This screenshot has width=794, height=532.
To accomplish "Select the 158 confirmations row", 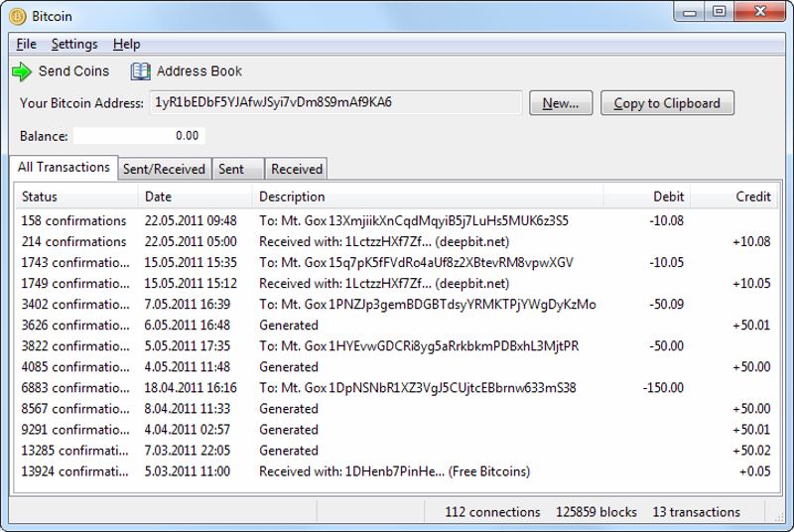I will (x=396, y=220).
